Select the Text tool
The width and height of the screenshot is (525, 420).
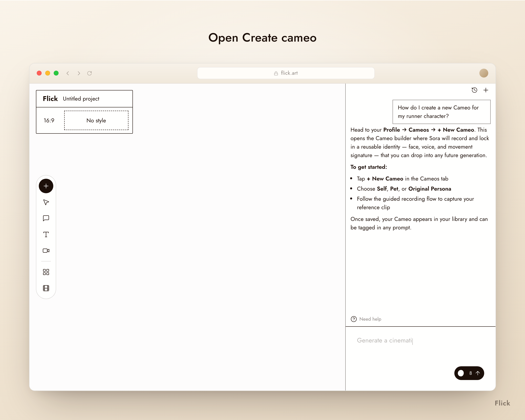pos(46,234)
